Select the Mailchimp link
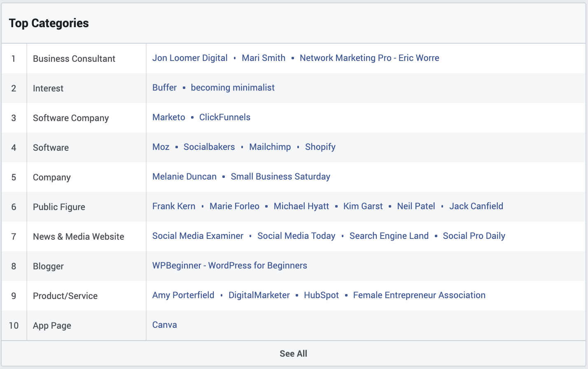The height and width of the screenshot is (369, 588). click(x=270, y=147)
